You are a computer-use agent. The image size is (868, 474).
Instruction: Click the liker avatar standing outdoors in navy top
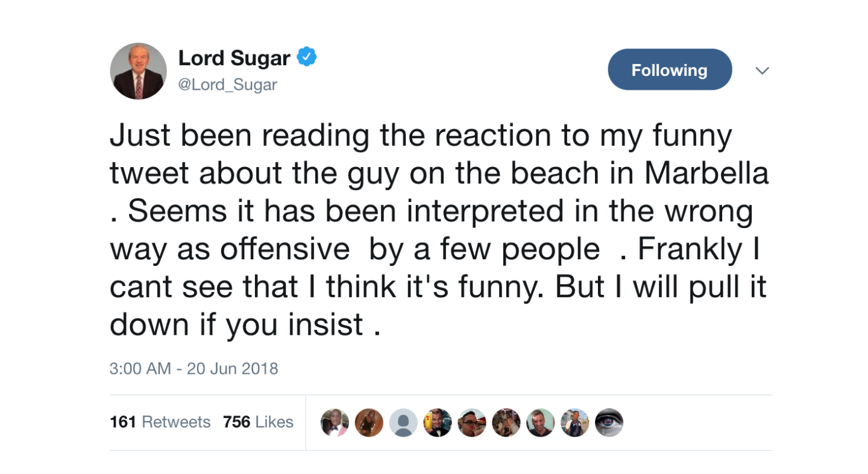[x=574, y=423]
